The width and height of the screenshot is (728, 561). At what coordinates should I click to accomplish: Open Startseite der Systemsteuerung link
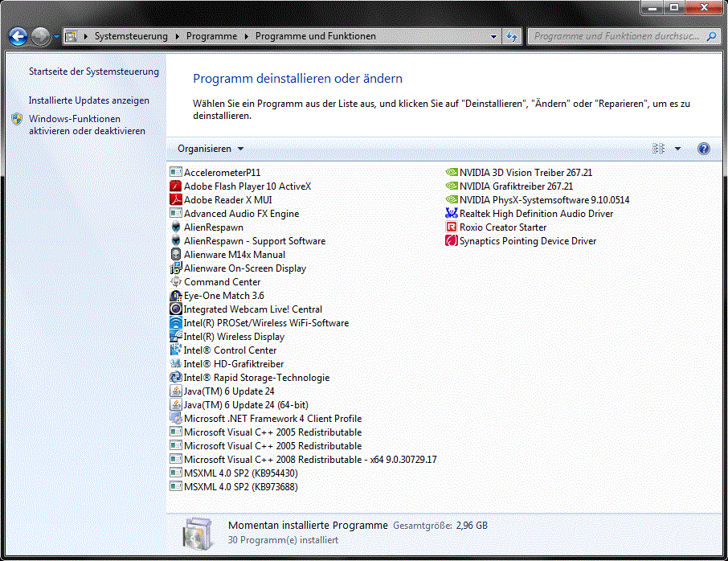[94, 72]
